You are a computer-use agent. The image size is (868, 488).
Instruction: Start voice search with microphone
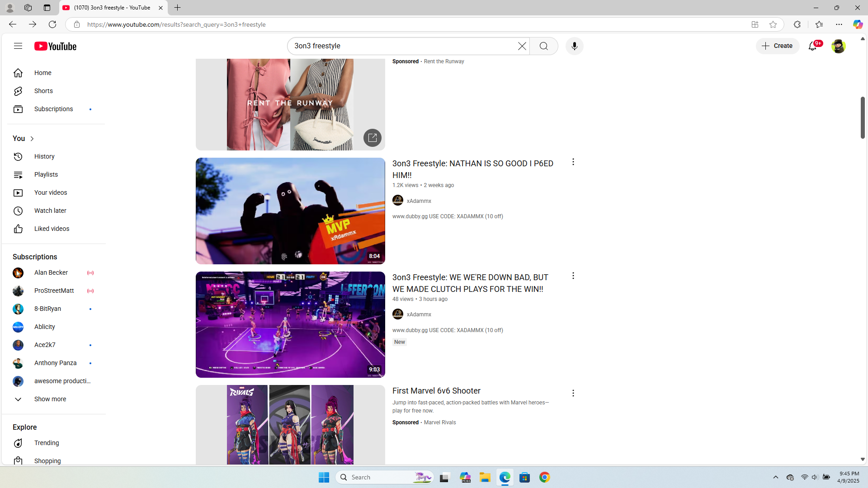click(574, 46)
